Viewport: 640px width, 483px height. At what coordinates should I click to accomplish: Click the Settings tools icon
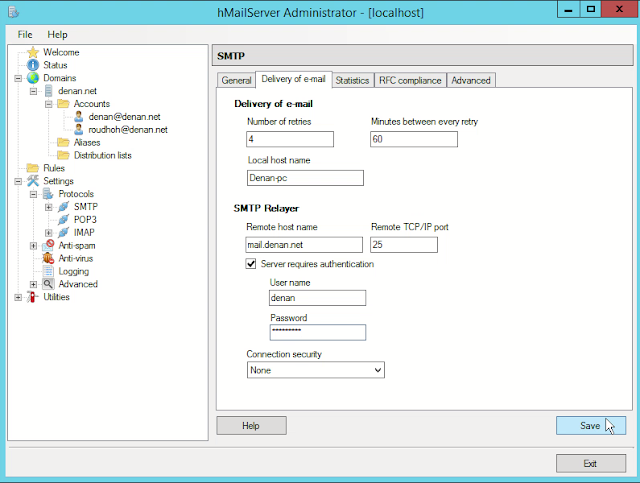point(33,181)
